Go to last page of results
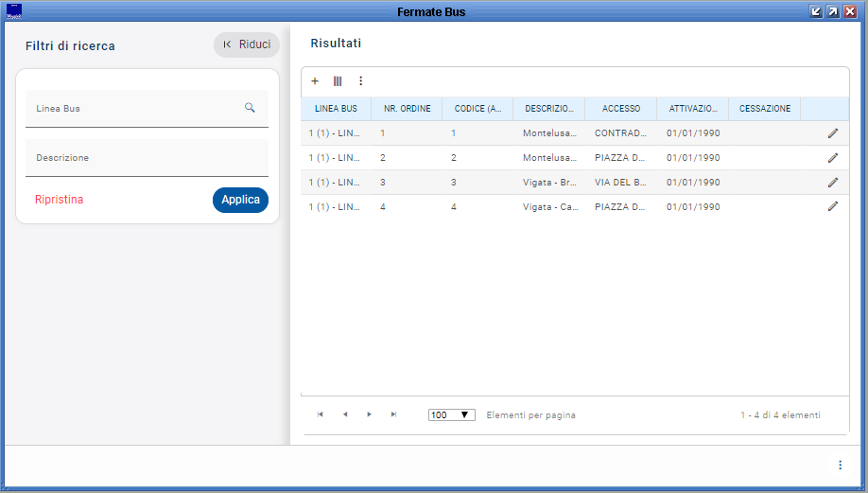Viewport: 868px width, 493px height. (x=393, y=414)
